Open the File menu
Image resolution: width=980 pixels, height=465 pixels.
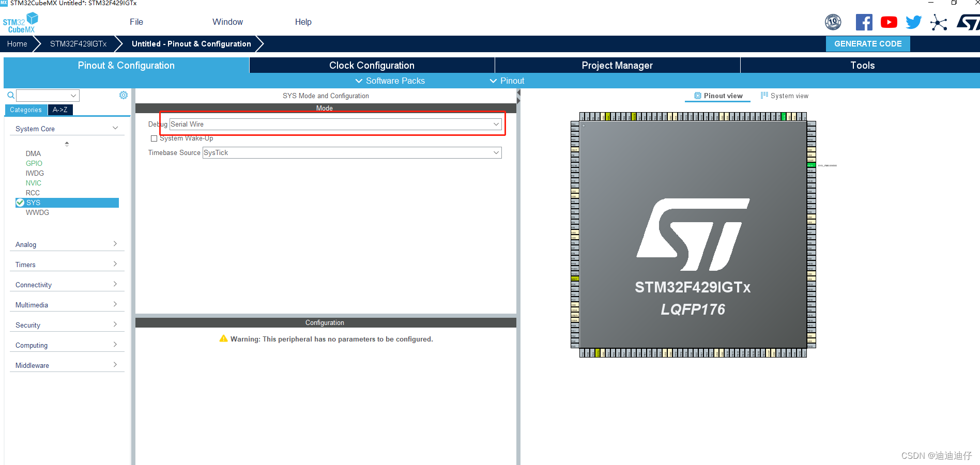point(136,22)
